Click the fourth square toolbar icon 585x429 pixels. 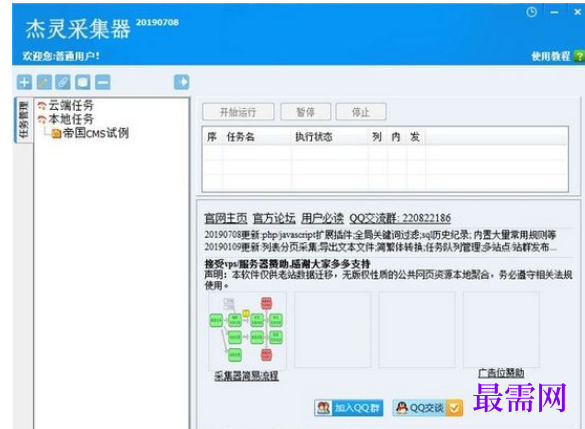click(x=82, y=82)
